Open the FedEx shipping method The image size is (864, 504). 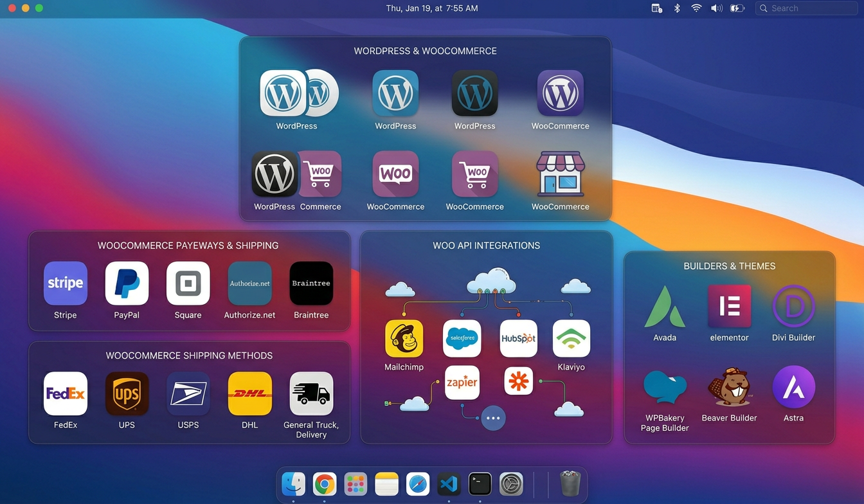point(66,393)
